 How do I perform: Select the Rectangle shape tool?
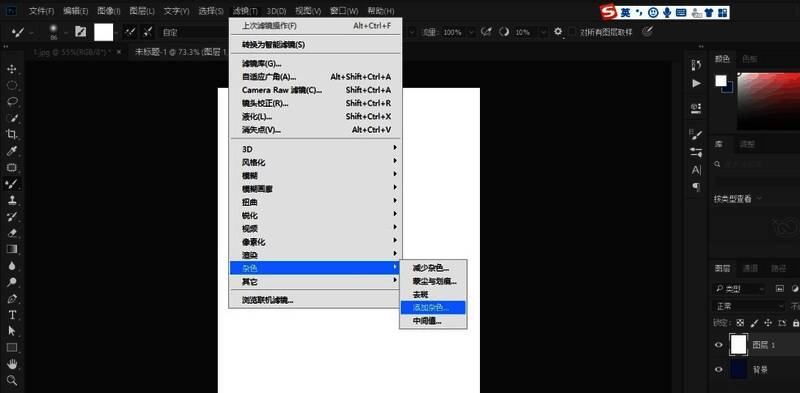[12, 348]
